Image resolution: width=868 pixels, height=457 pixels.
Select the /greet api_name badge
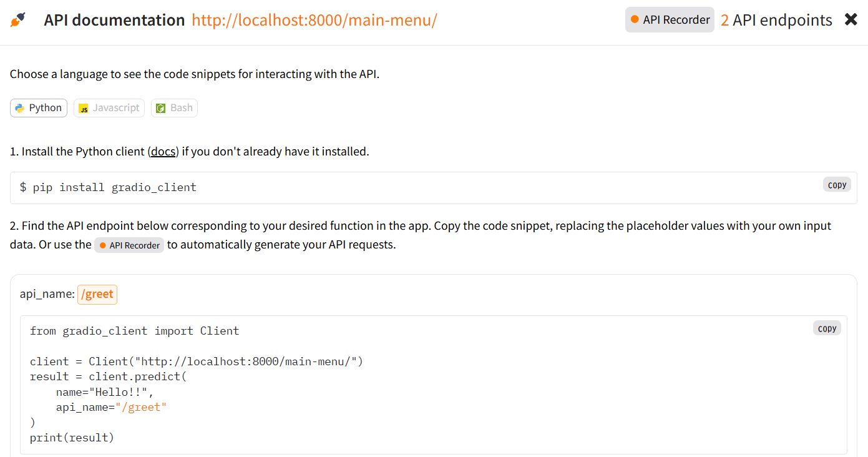click(x=97, y=294)
